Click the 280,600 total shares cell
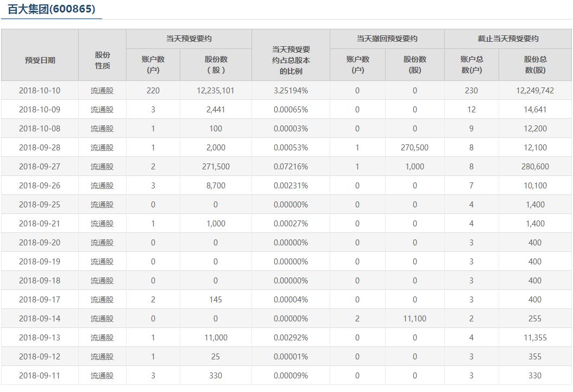Image resolution: width=573 pixels, height=392 pixels. click(535, 167)
